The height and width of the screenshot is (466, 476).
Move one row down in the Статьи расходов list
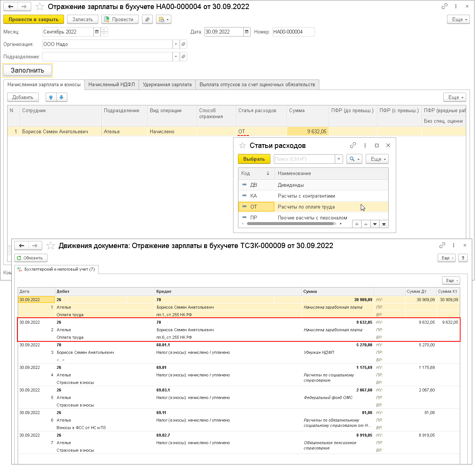tap(375, 224)
